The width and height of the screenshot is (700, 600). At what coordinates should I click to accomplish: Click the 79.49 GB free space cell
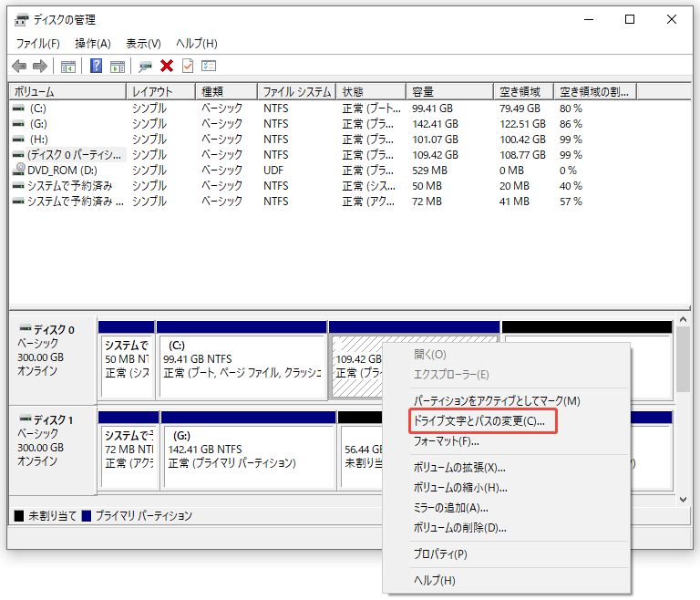(x=520, y=109)
